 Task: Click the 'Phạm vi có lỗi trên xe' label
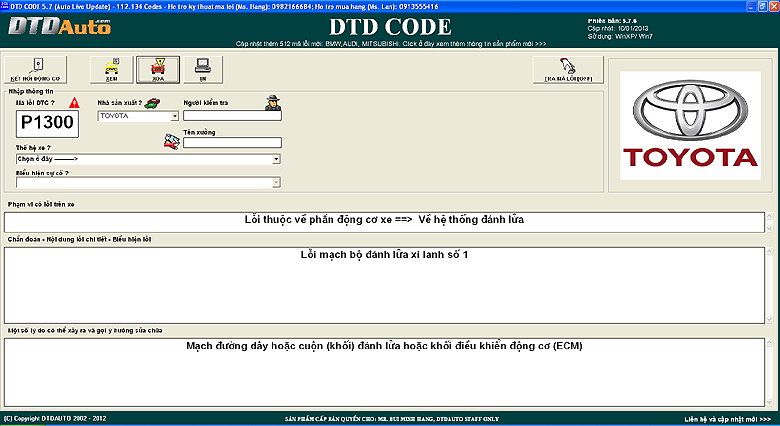41,205
